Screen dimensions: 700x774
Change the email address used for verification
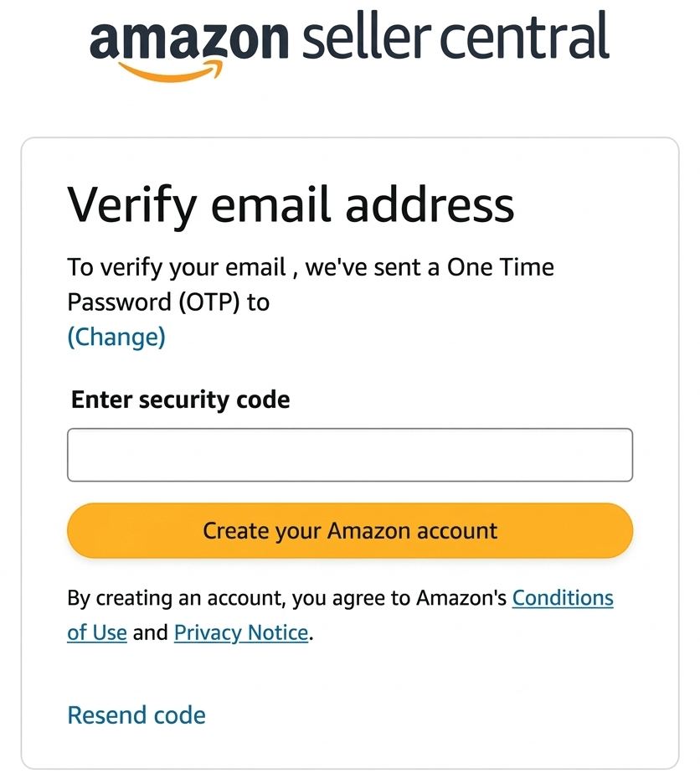click(x=116, y=337)
